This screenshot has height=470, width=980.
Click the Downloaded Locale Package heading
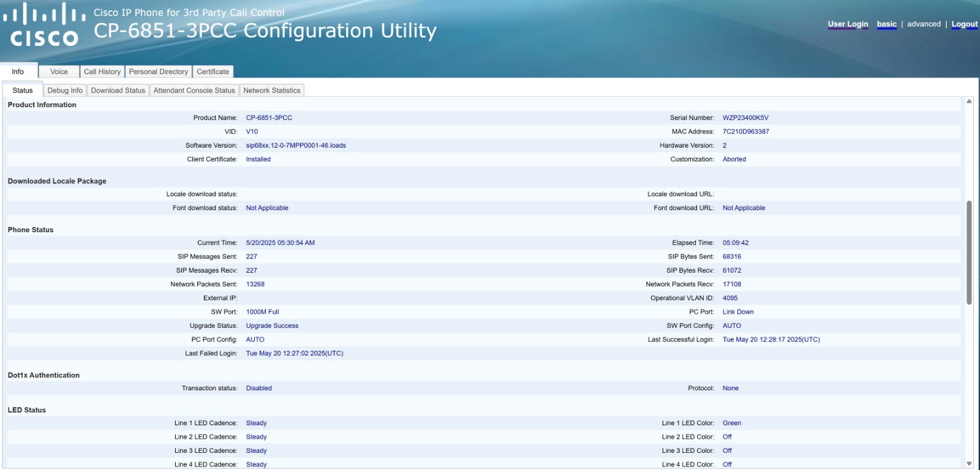point(57,181)
